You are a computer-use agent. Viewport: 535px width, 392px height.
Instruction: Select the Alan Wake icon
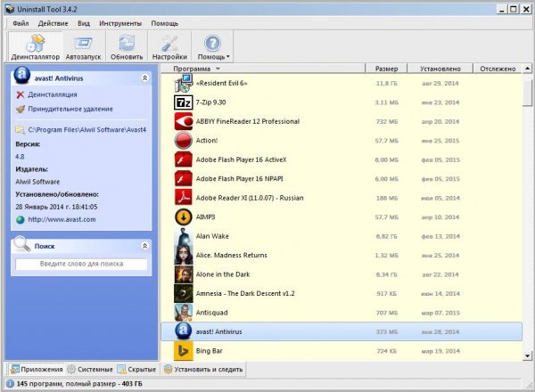[183, 236]
